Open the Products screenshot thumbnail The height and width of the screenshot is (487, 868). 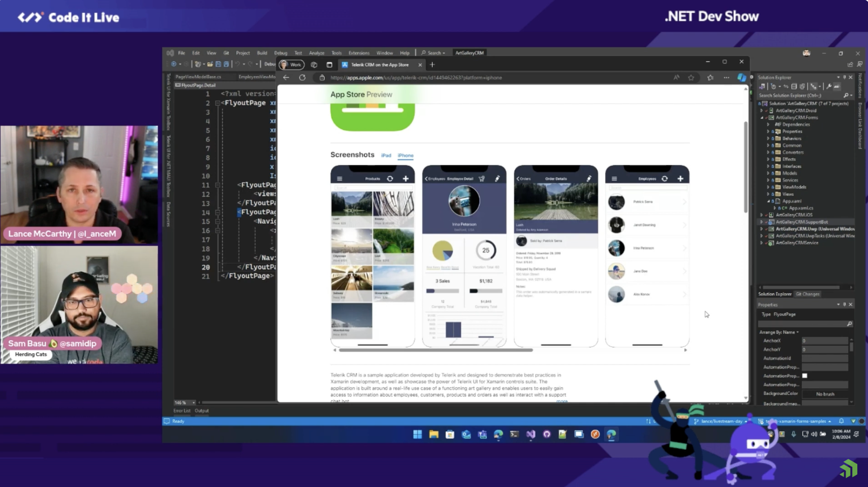(373, 256)
